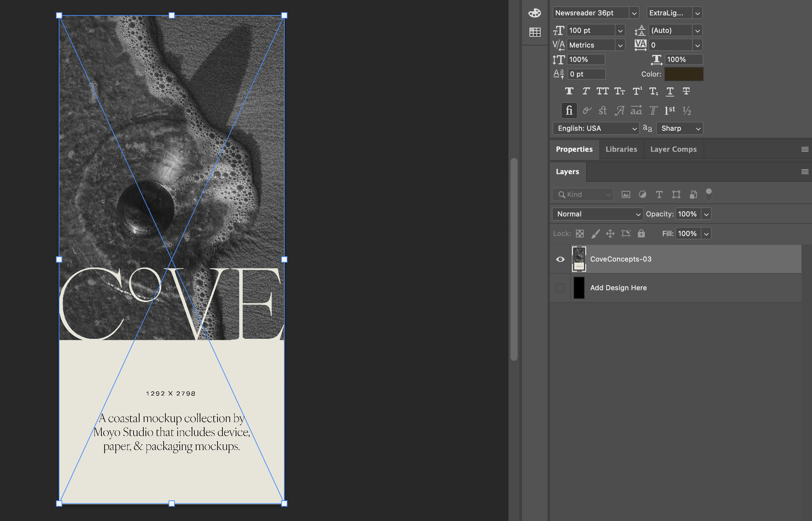Hide the CoveConcepts-03 layer
Viewport: 812px width, 521px height.
click(560, 259)
